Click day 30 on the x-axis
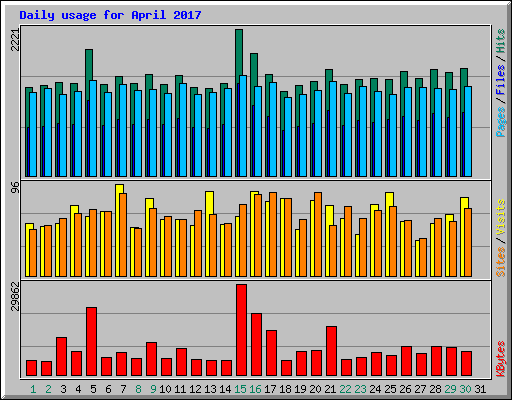This screenshot has height=400, width=512. [465, 389]
